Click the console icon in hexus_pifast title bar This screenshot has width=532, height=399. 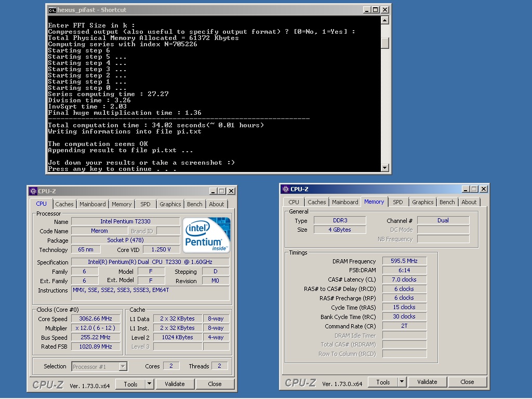[x=52, y=10]
